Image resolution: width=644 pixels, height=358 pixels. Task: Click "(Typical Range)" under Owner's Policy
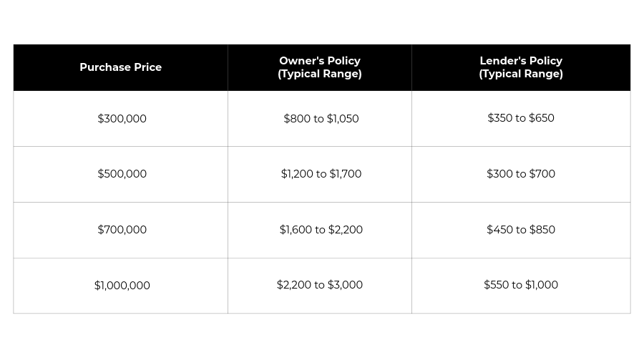[320, 74]
